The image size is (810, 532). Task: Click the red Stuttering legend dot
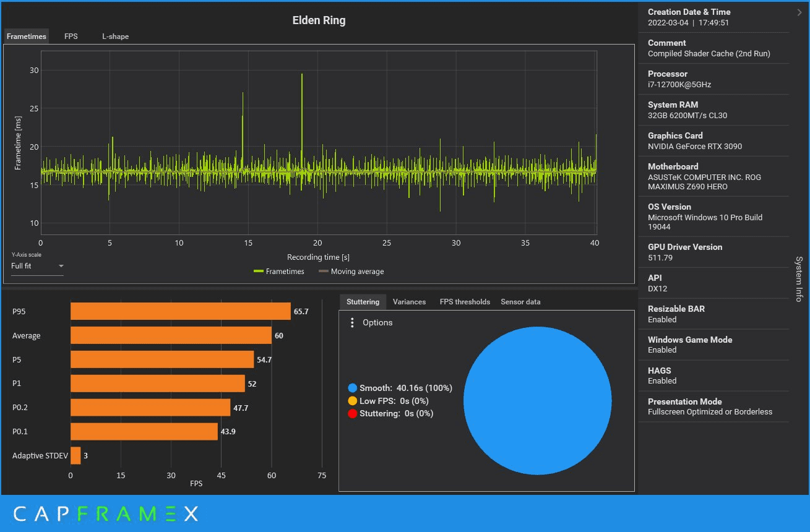pyautogui.click(x=353, y=413)
